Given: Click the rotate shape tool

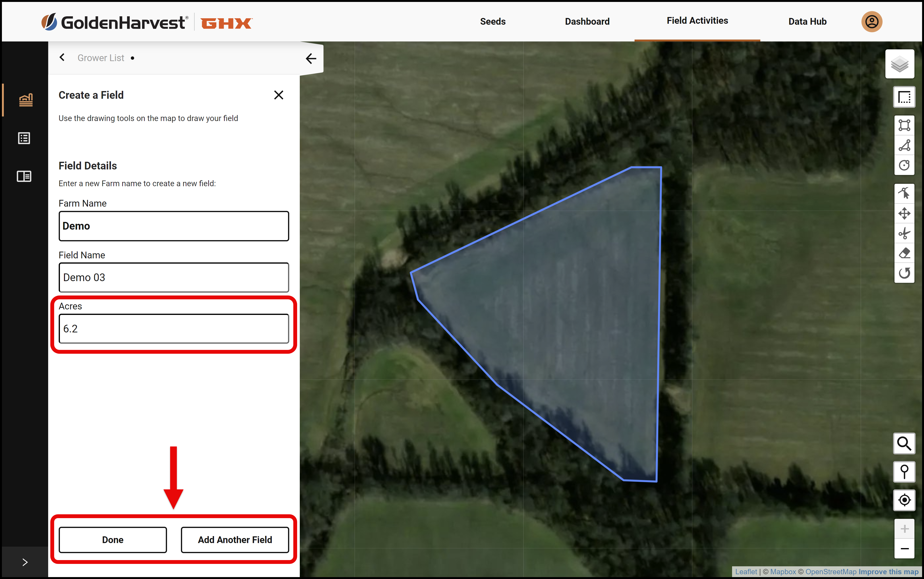Looking at the screenshot, I should pos(904,273).
